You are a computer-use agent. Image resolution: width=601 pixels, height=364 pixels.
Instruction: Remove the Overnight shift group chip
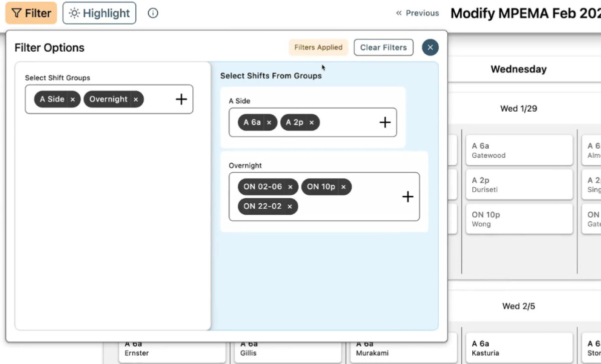136,99
